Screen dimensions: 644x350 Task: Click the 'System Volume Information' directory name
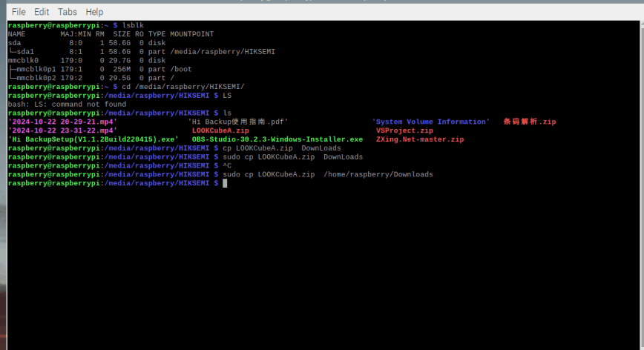tap(430, 122)
